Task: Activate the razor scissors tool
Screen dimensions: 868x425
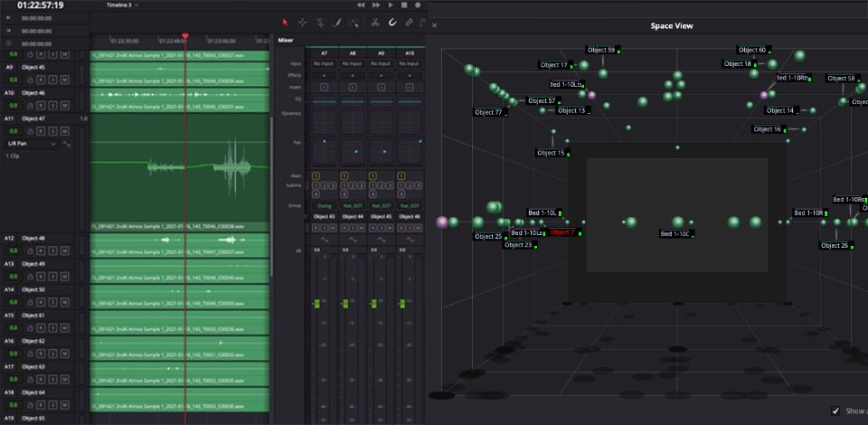Action: pyautogui.click(x=374, y=23)
